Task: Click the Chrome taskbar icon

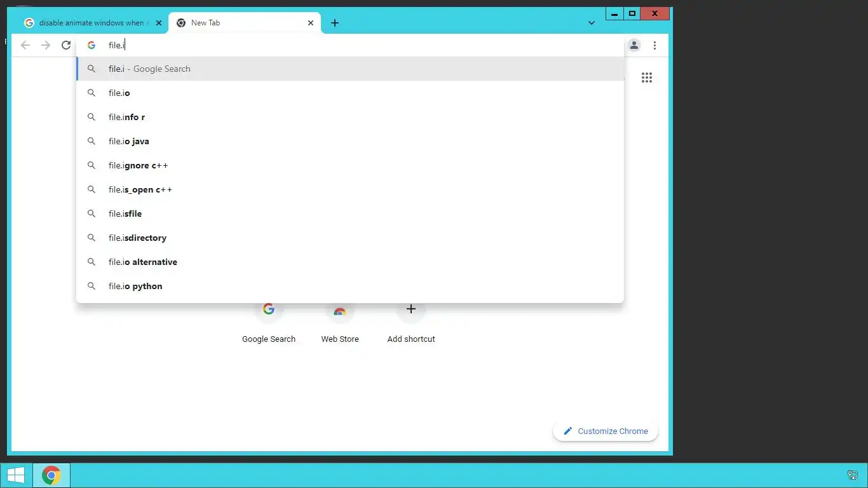Action: pyautogui.click(x=51, y=475)
